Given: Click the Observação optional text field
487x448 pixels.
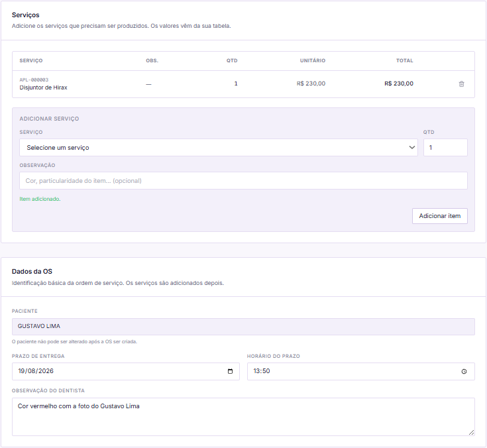Looking at the screenshot, I should coord(243,180).
